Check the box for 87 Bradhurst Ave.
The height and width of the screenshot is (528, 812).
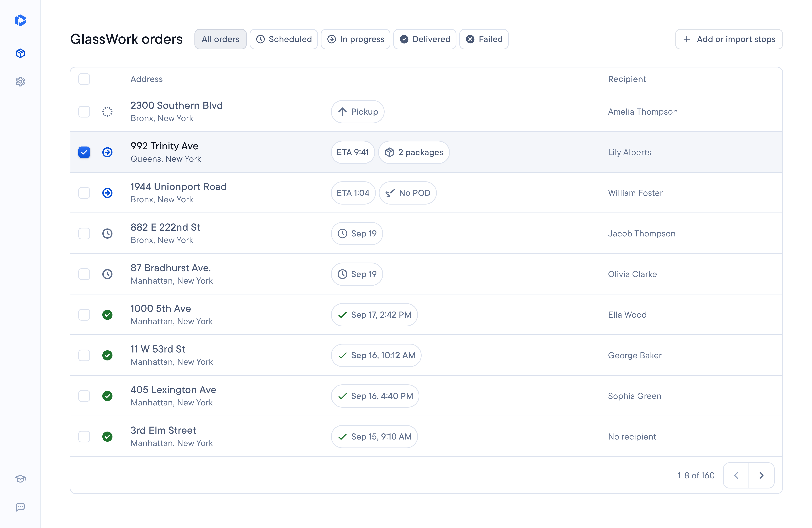[84, 274]
